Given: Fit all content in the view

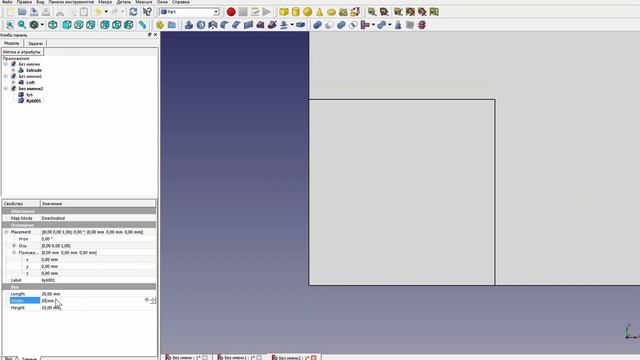Looking at the screenshot, I should (x=10, y=25).
